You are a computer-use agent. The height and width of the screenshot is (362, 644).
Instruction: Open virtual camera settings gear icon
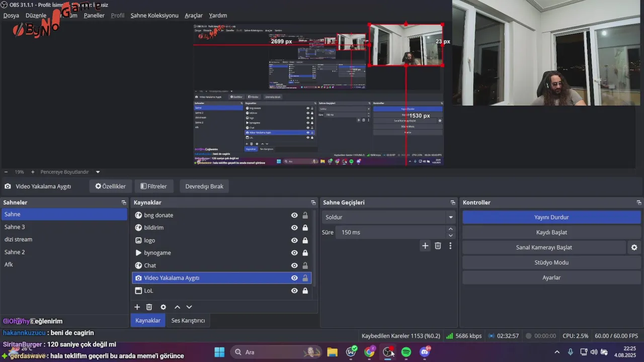point(634,247)
